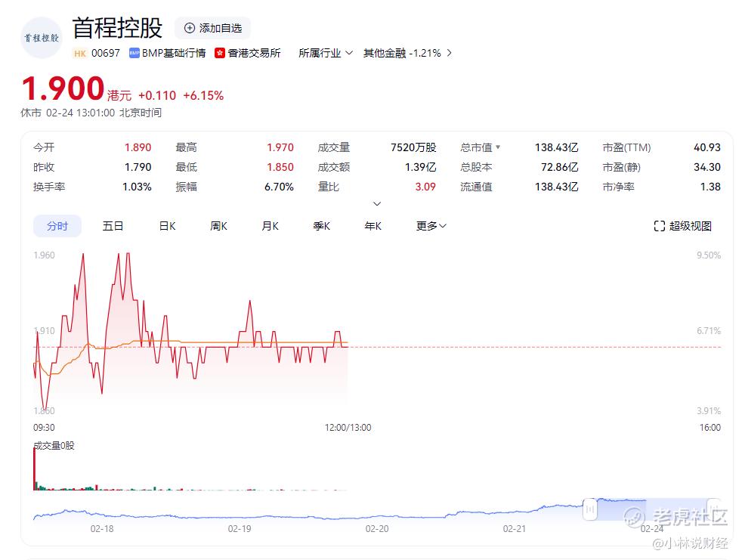Image resolution: width=742 pixels, height=560 pixels.
Task: Switch to the 月K tab
Action: point(271,226)
